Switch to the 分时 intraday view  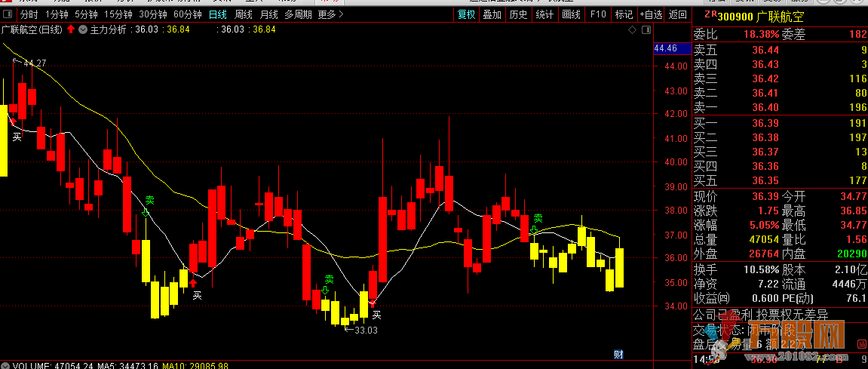pyautogui.click(x=29, y=14)
